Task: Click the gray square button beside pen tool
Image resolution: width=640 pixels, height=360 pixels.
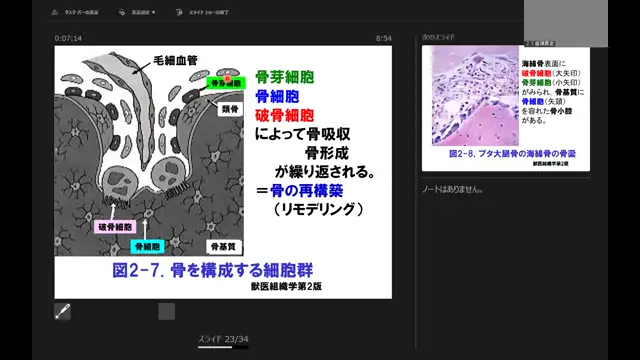Action: (x=167, y=311)
